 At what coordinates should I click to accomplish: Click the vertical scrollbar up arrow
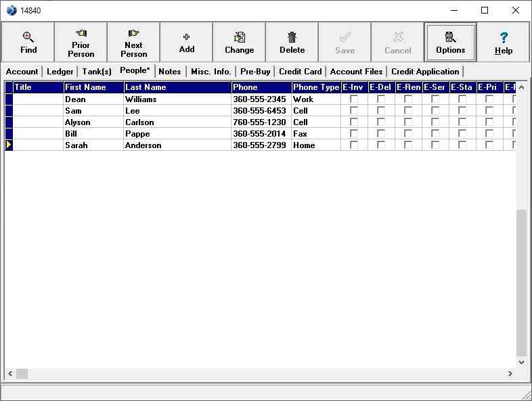pyautogui.click(x=521, y=87)
